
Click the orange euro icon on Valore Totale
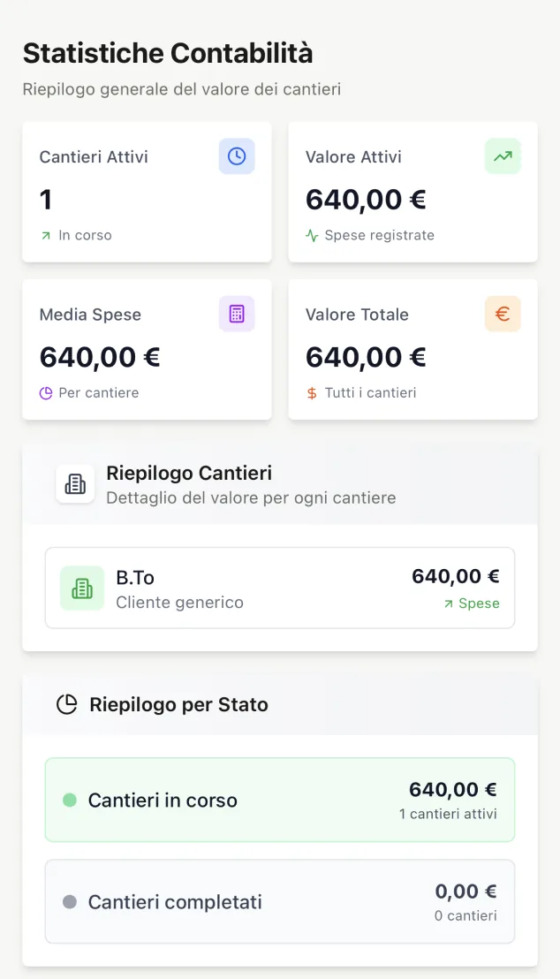point(503,314)
